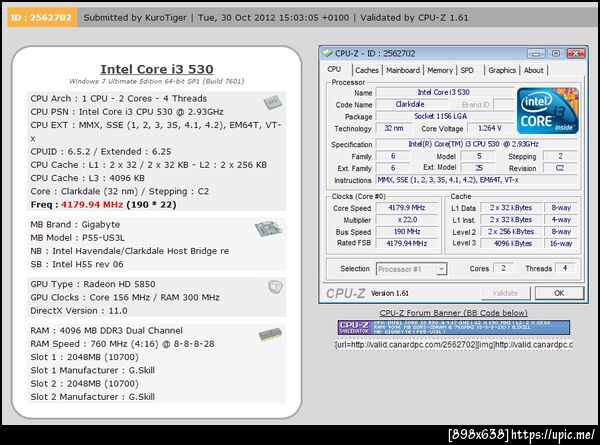Image resolution: width=600 pixels, height=445 pixels.
Task: Open the SPD tab
Action: (x=467, y=70)
